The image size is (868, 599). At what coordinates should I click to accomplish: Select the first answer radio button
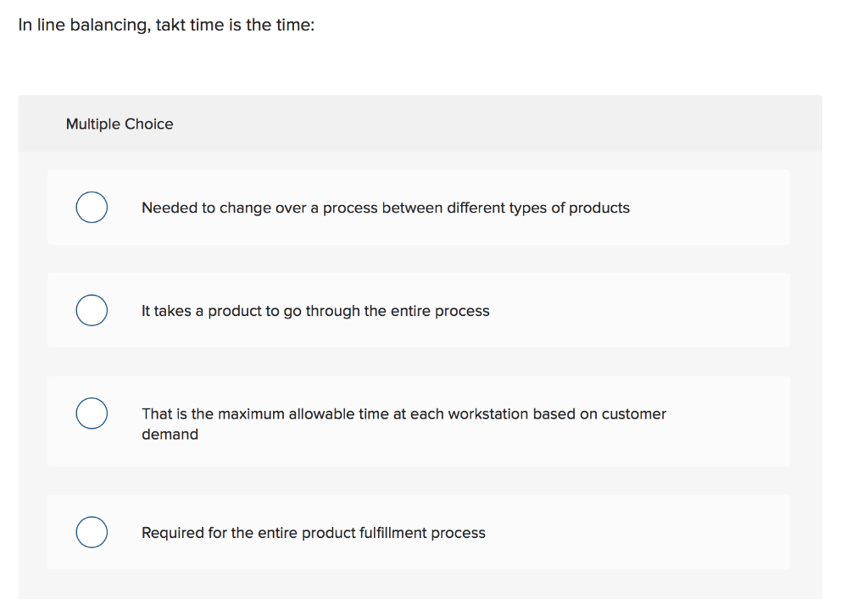pos(92,207)
